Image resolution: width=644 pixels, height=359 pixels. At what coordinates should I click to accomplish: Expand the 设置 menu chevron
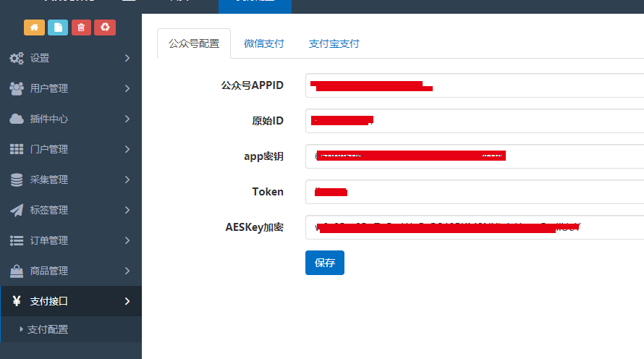[x=127, y=58]
